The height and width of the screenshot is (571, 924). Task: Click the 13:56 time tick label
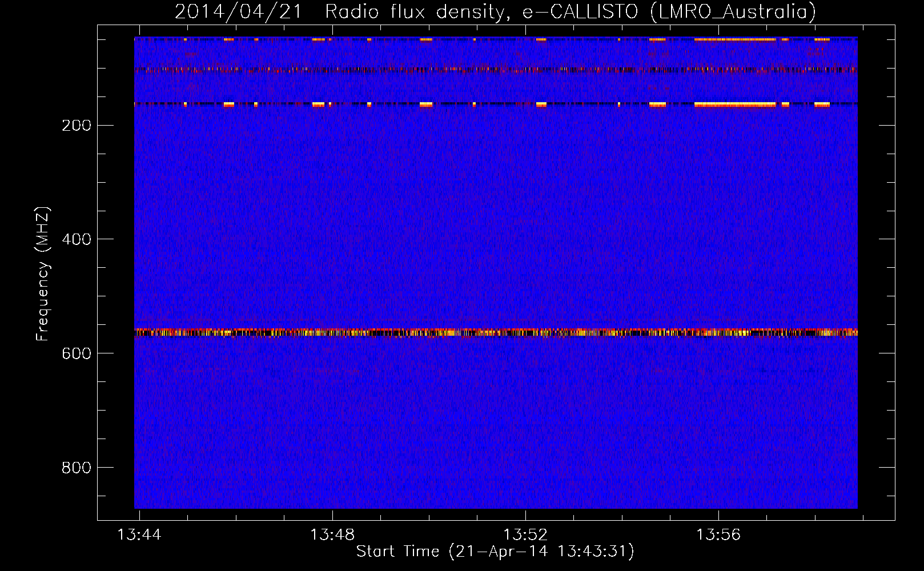pos(718,534)
